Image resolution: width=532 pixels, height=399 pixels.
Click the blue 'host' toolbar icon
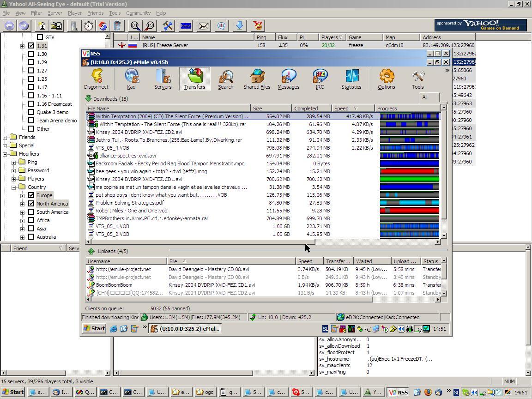tap(186, 26)
